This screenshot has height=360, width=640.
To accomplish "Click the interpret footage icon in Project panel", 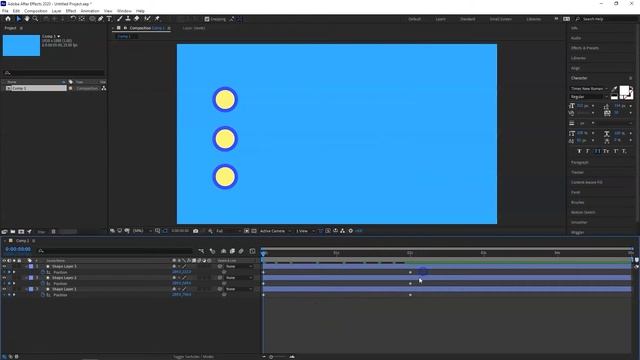I will pyautogui.click(x=4, y=231).
